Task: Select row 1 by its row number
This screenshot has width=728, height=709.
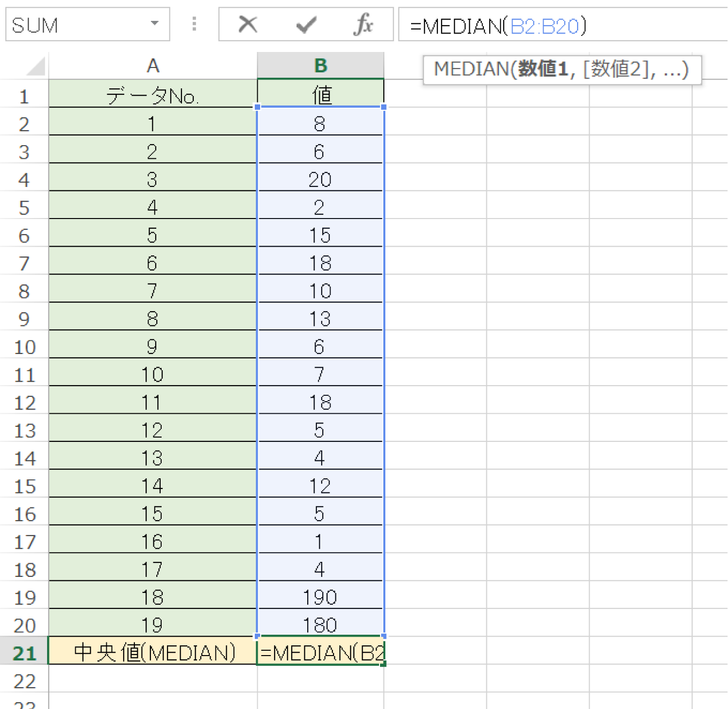Action: [x=24, y=95]
